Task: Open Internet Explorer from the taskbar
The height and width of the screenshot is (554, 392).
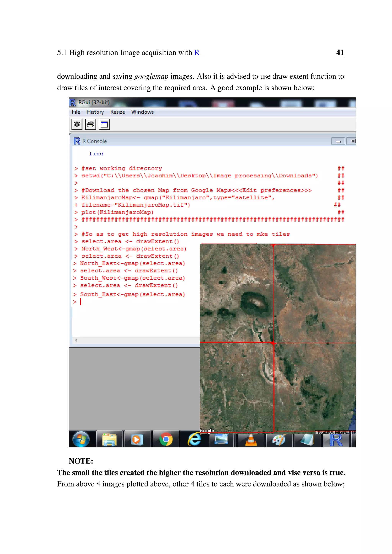Action: (x=194, y=439)
